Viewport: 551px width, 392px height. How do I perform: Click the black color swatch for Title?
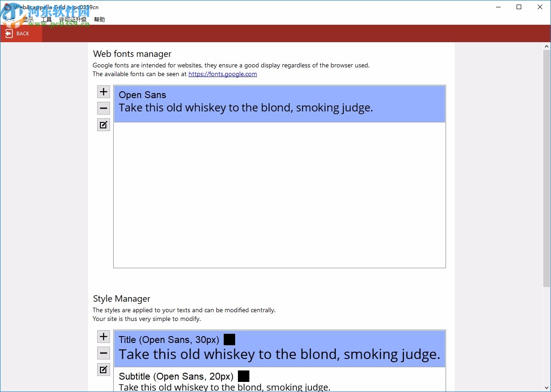[x=229, y=339]
